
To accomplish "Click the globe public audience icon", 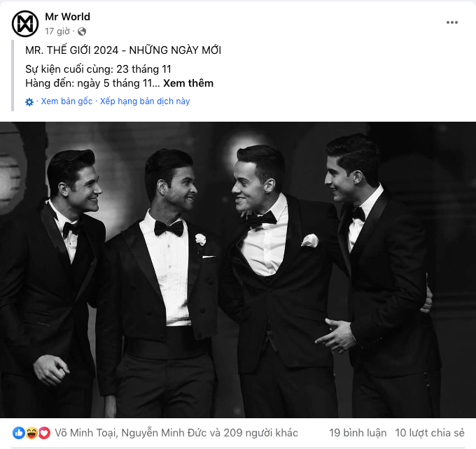I will tap(82, 31).
